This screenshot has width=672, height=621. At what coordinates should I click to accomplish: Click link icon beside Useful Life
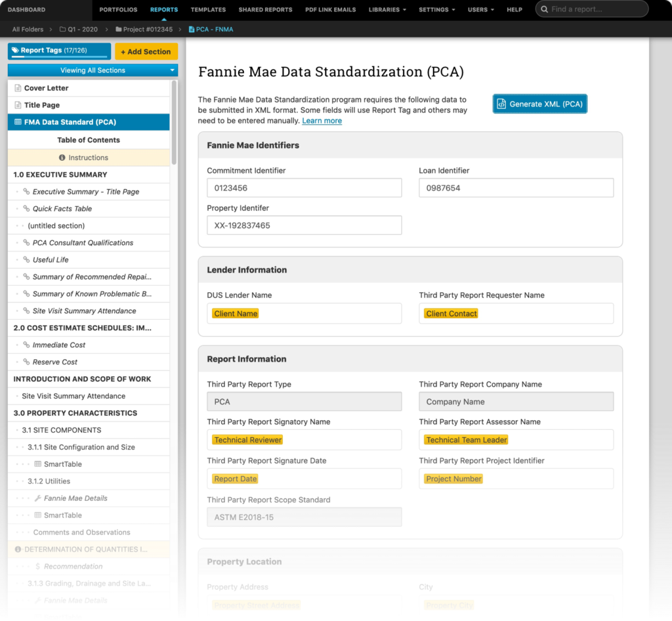point(26,260)
